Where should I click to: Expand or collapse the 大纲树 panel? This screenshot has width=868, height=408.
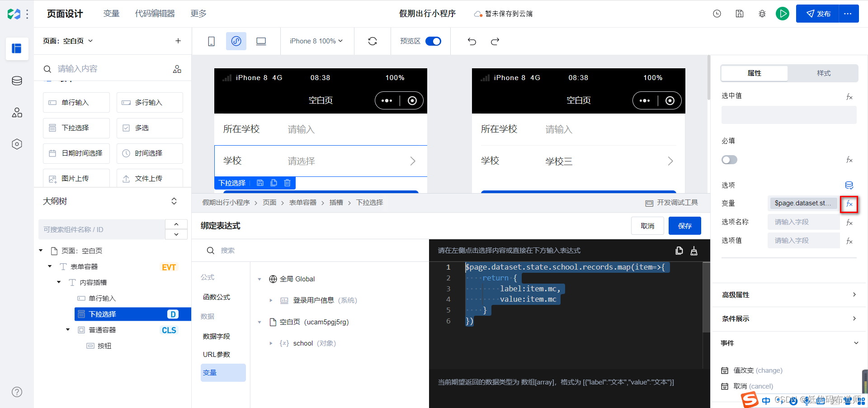[174, 201]
